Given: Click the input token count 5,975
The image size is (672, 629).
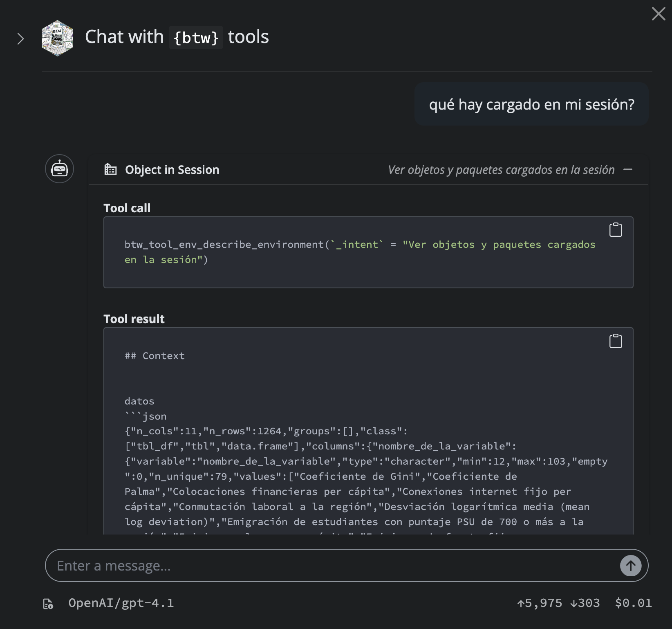Looking at the screenshot, I should tap(540, 603).
